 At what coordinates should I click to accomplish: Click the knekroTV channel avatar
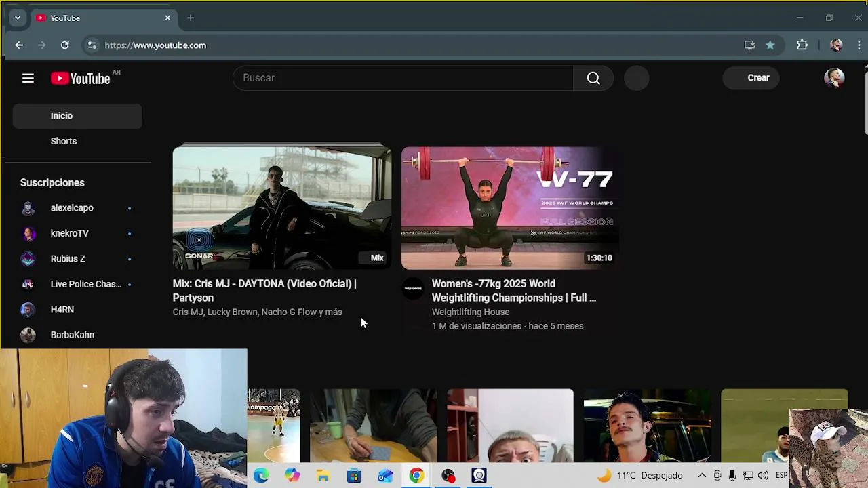pyautogui.click(x=28, y=233)
